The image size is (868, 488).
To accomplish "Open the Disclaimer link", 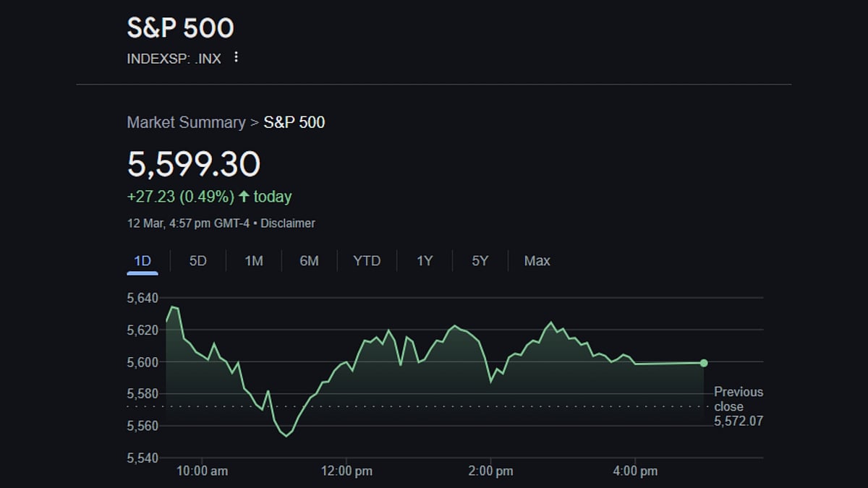I will coord(288,223).
